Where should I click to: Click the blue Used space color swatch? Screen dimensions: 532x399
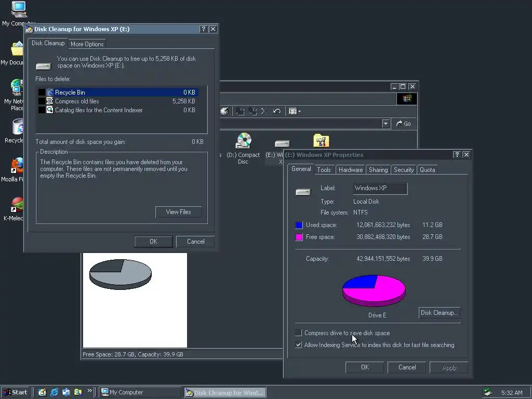[299, 225]
